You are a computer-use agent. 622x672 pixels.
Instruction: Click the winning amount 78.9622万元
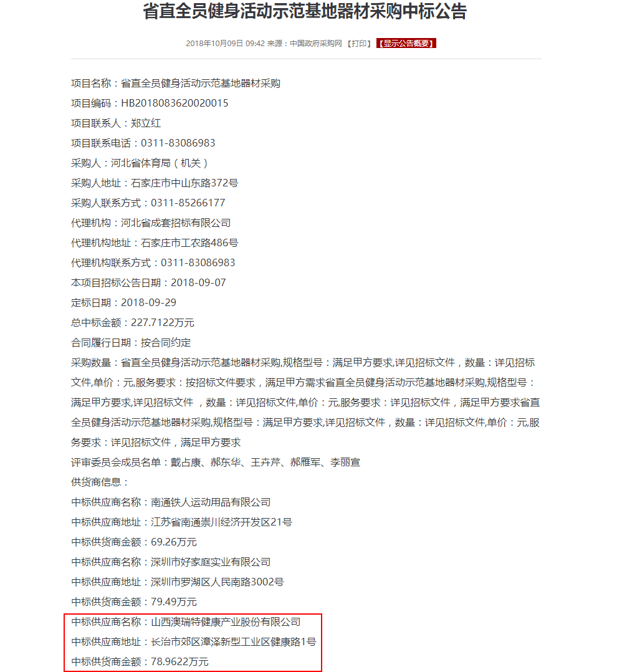[x=180, y=662]
